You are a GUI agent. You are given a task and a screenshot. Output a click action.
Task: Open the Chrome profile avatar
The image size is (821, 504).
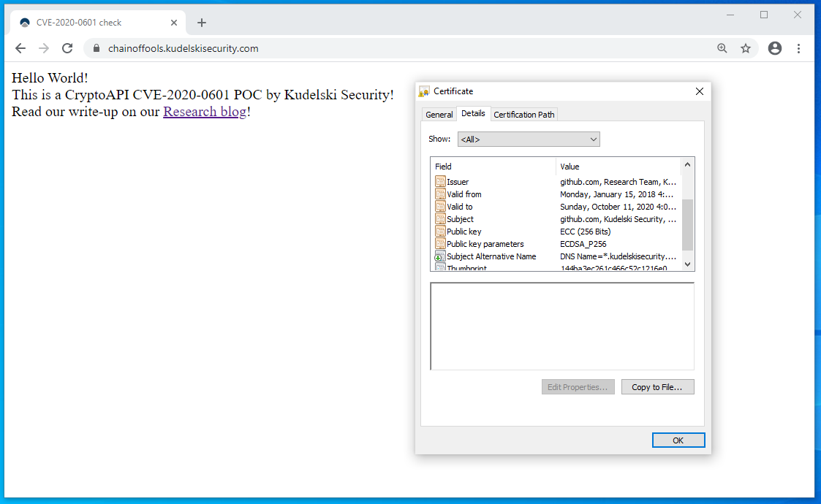(x=775, y=48)
